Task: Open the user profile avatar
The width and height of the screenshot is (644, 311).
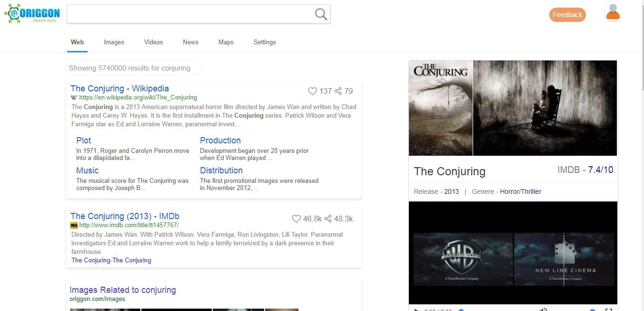Action: (x=613, y=13)
